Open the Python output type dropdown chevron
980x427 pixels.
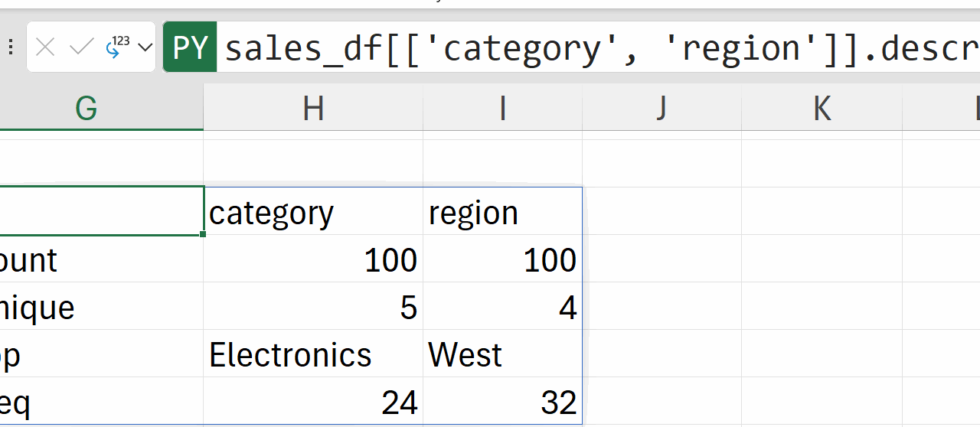145,48
